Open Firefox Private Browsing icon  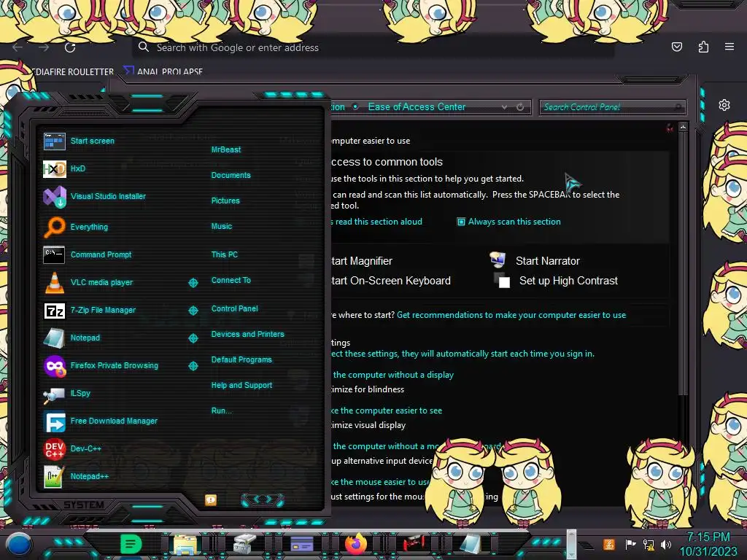point(54,366)
